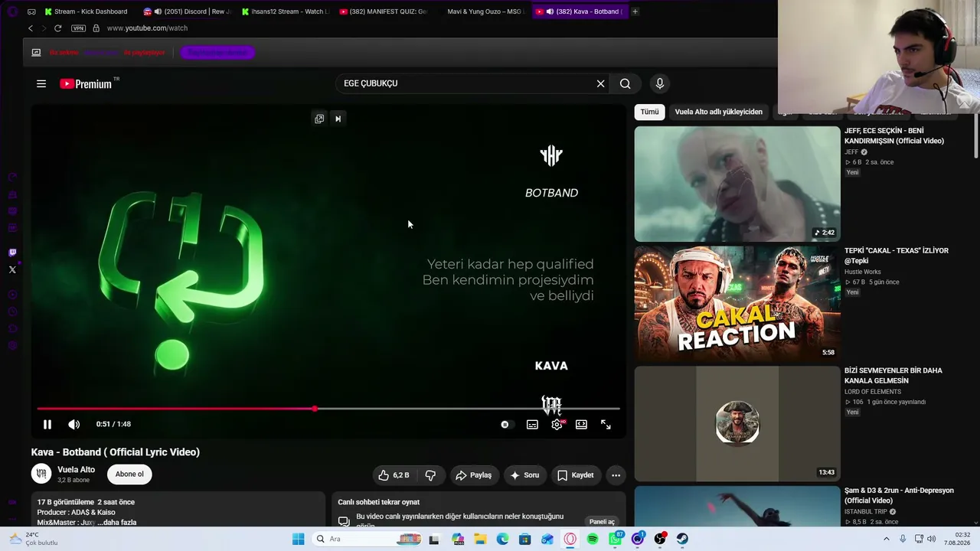Image resolution: width=980 pixels, height=551 pixels.
Task: Show hidden system tray icons
Action: point(887,539)
